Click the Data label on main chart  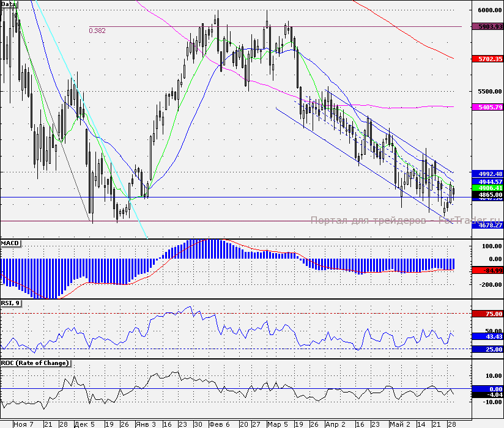9,4
